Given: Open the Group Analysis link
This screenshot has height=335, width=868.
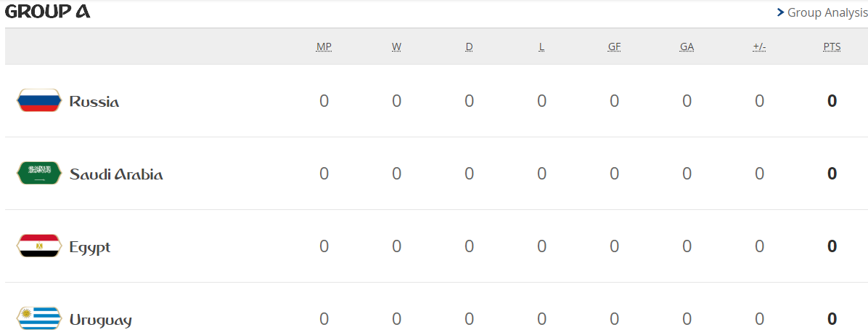Looking at the screenshot, I should click(827, 13).
